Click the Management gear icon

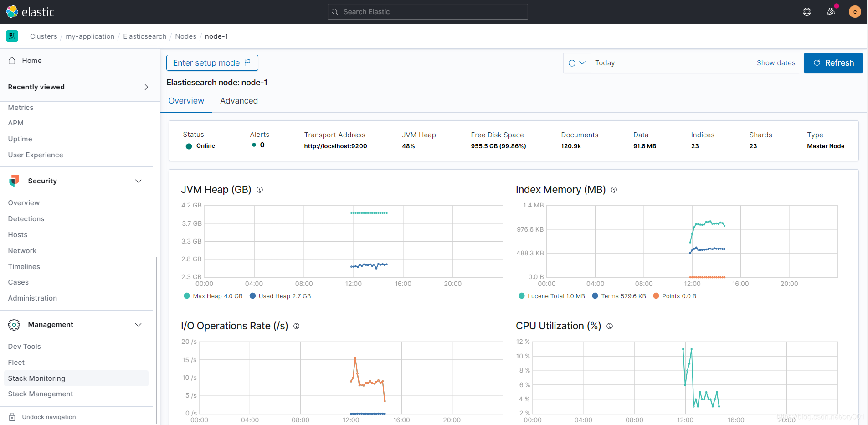click(14, 325)
